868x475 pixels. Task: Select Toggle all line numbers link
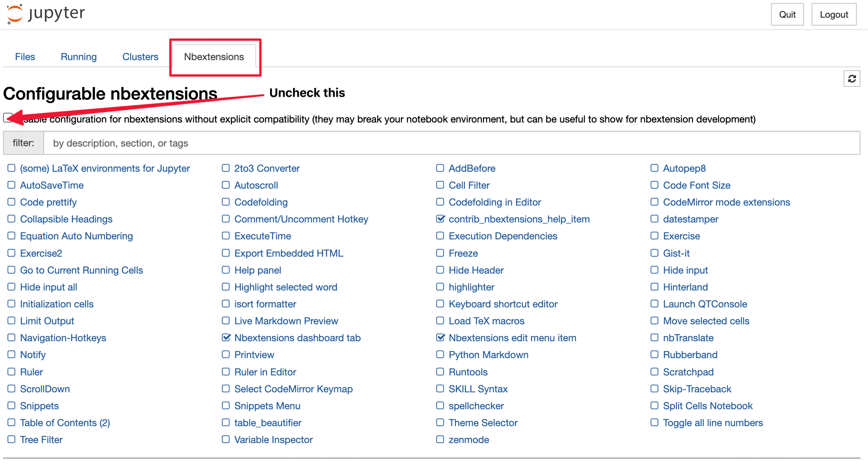(x=713, y=423)
